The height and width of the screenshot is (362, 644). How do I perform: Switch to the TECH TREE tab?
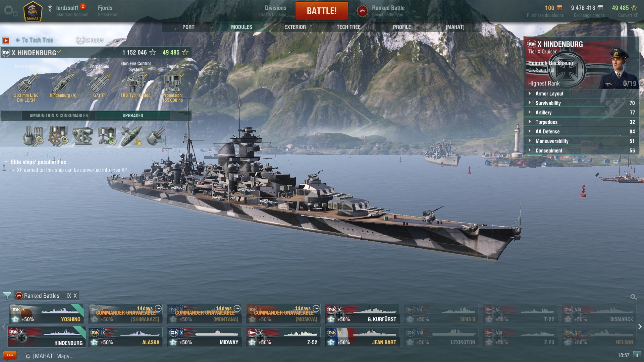click(x=348, y=27)
